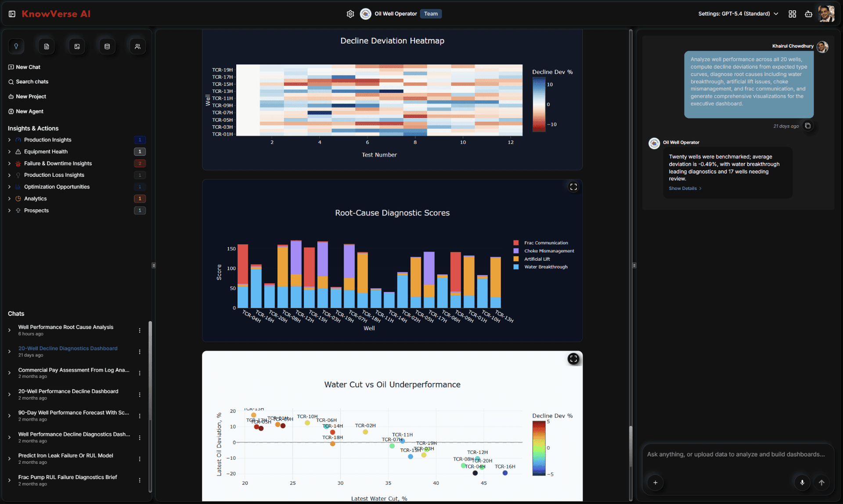The height and width of the screenshot is (504, 843).
Task: Expand Predict Iron Leak Failure chat chevron
Action: 9,459
